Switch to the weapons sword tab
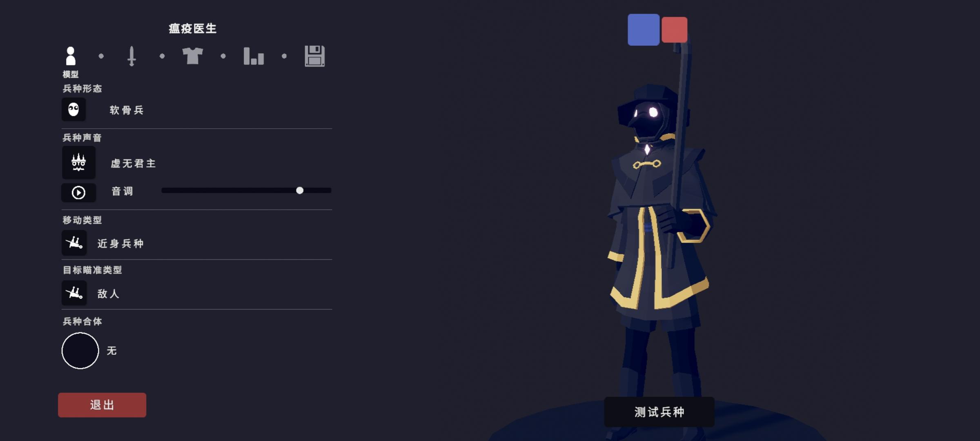The image size is (980, 441). [131, 56]
